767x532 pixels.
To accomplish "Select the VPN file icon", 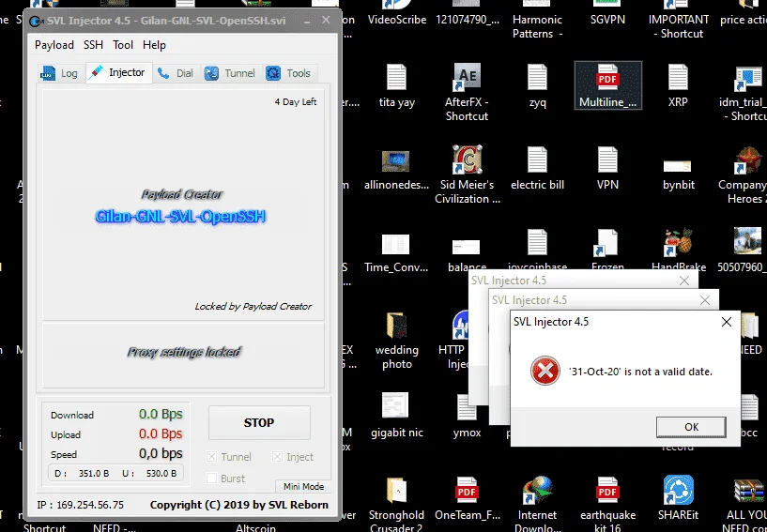I will [607, 170].
